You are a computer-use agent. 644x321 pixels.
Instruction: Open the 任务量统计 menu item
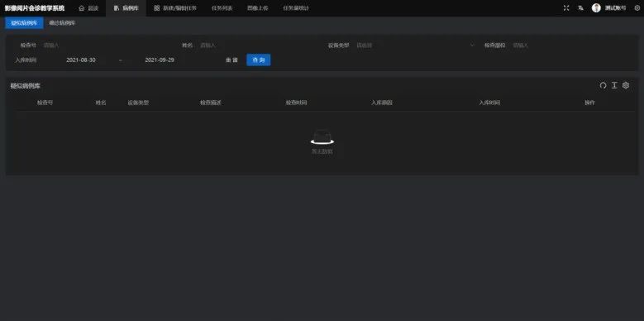pyautogui.click(x=296, y=8)
